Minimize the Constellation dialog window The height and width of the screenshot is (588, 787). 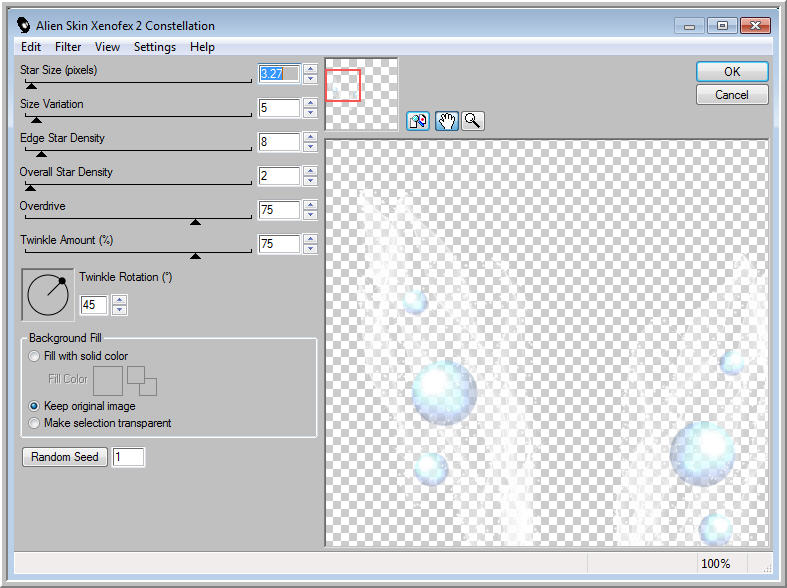(x=689, y=26)
